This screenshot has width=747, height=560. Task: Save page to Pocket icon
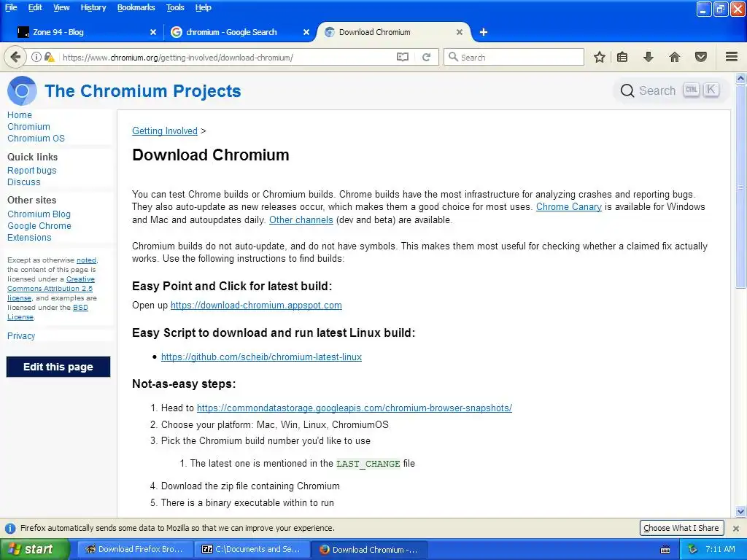tap(701, 57)
